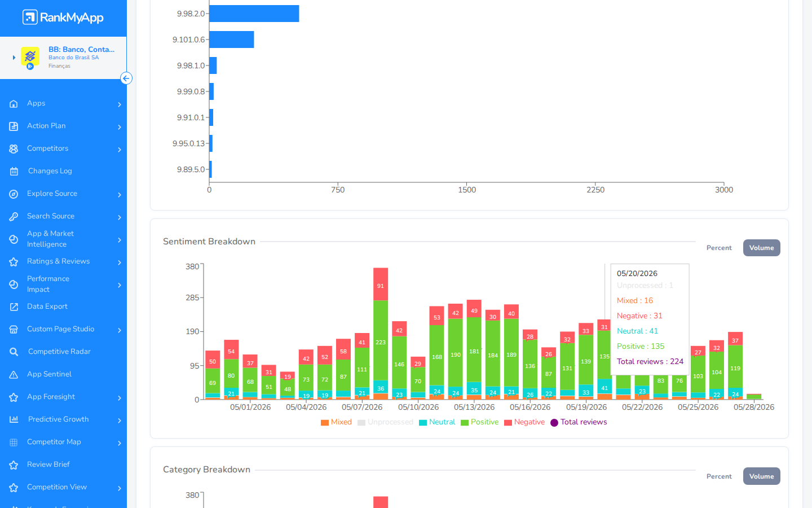
Task: Click the Changes Log calendar icon
Action: coord(14,171)
